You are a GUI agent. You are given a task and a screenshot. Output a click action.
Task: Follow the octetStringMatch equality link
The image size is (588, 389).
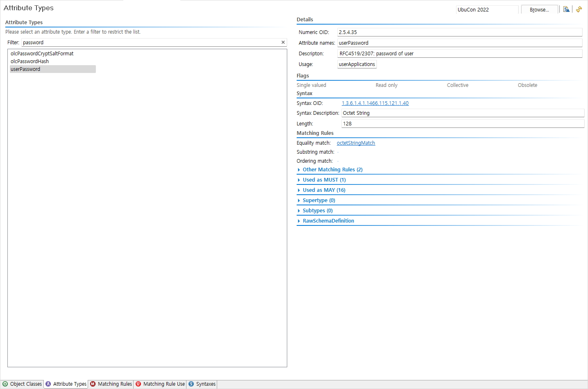[356, 143]
